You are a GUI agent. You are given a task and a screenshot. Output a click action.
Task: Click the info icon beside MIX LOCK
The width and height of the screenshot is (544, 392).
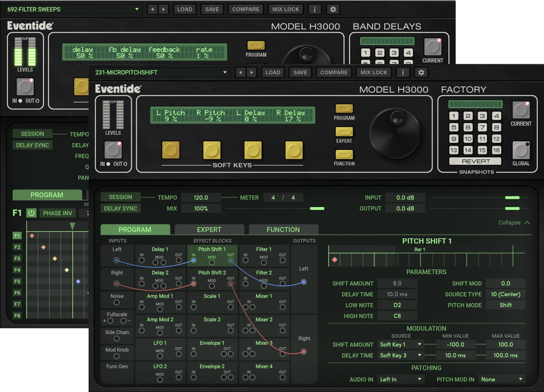click(x=403, y=72)
